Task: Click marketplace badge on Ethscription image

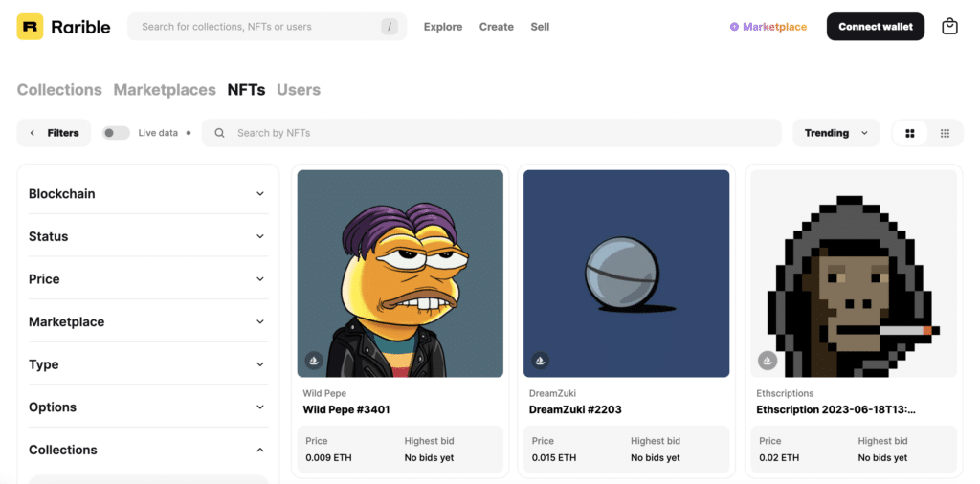Action: click(768, 361)
